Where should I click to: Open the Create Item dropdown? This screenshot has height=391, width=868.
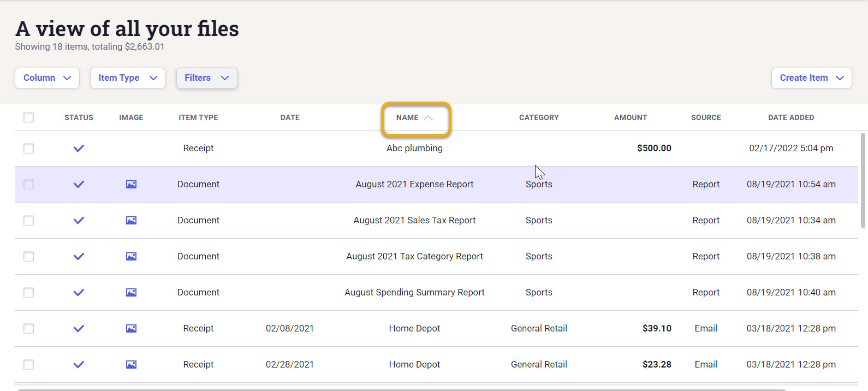pos(812,78)
